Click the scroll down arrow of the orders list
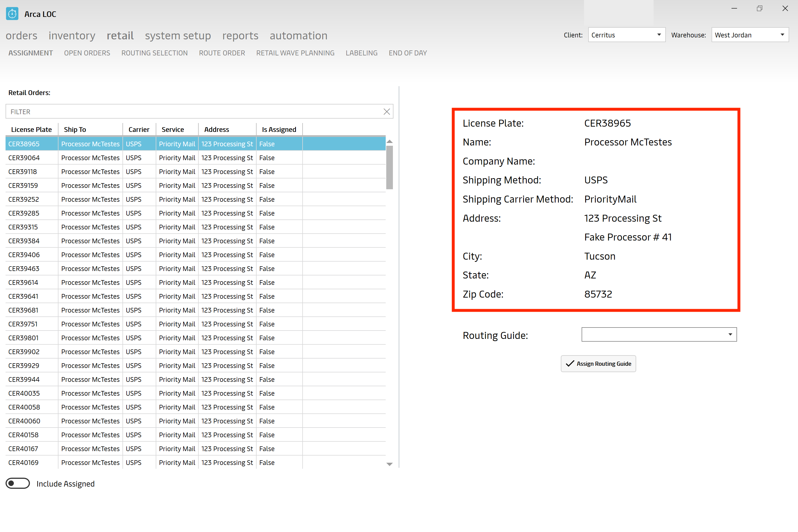The image size is (798, 532). pyautogui.click(x=390, y=464)
